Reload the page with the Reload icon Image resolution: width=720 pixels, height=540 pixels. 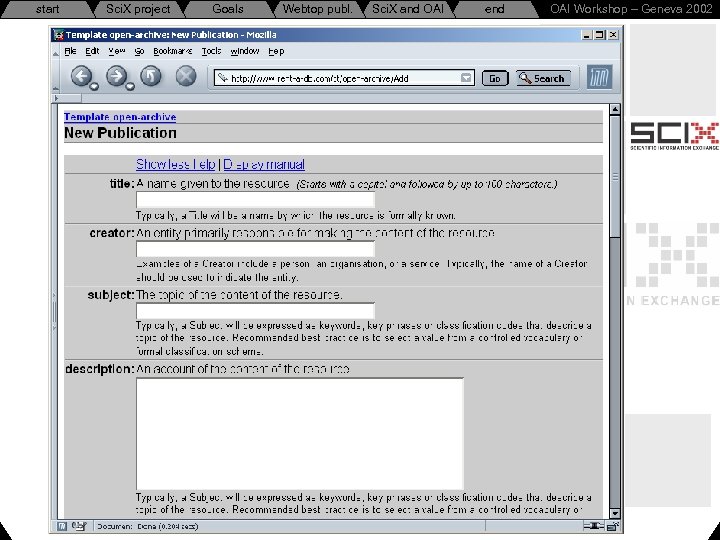(x=151, y=76)
